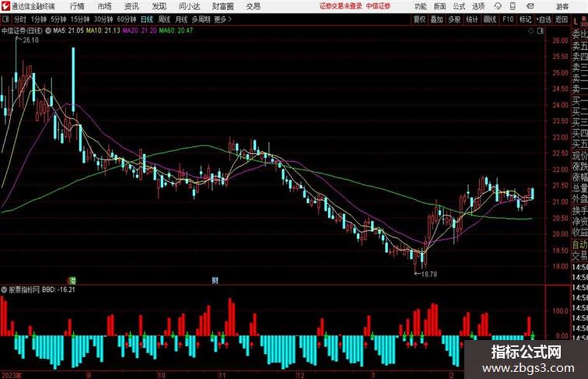Click the red 中信证券 broker link
The image size is (588, 379).
coord(378,6)
